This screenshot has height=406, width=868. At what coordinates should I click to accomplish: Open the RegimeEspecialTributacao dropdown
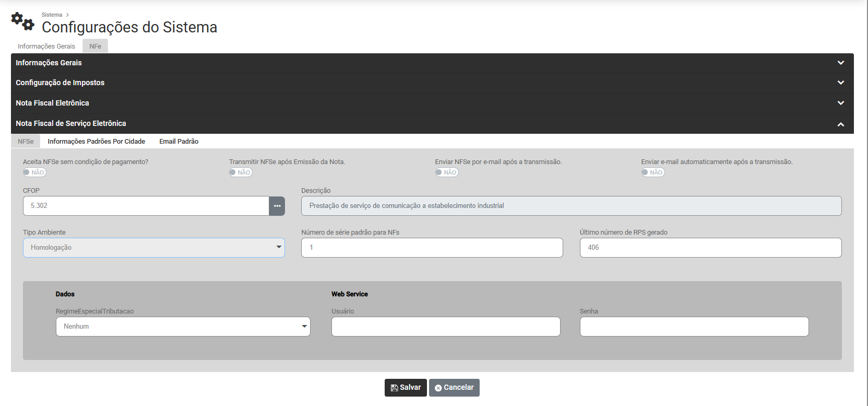pos(183,327)
